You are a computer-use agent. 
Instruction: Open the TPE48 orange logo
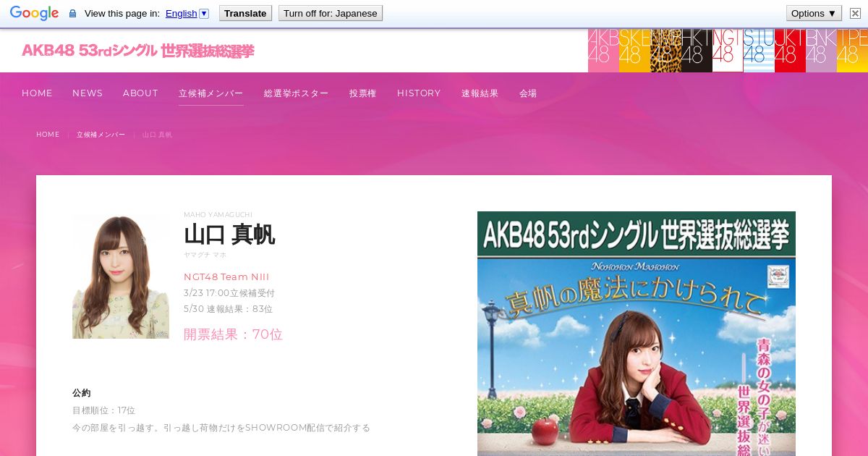point(852,51)
